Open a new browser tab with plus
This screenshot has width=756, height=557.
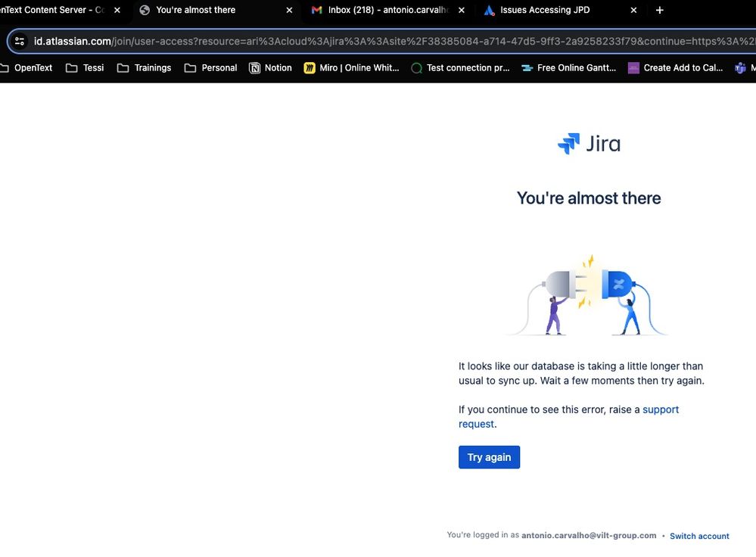[660, 10]
